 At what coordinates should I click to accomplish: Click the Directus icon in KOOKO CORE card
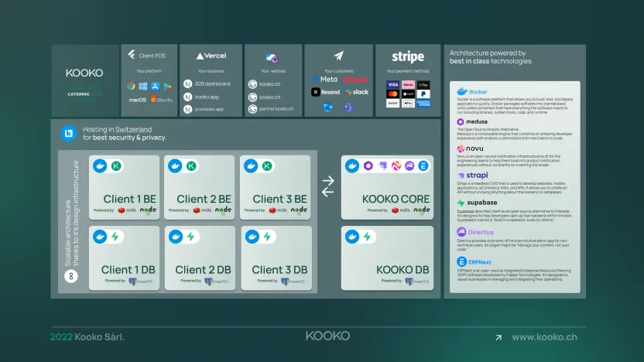[409, 166]
